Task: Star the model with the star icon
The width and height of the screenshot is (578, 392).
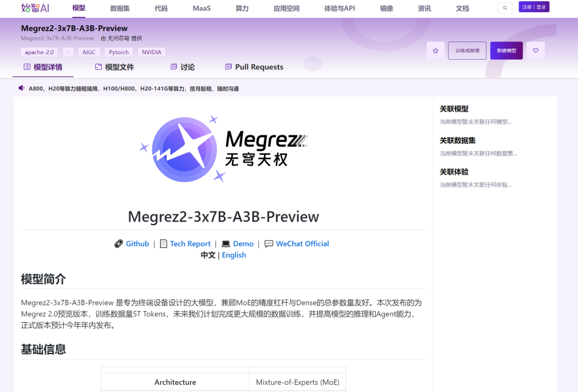Action: coord(435,51)
